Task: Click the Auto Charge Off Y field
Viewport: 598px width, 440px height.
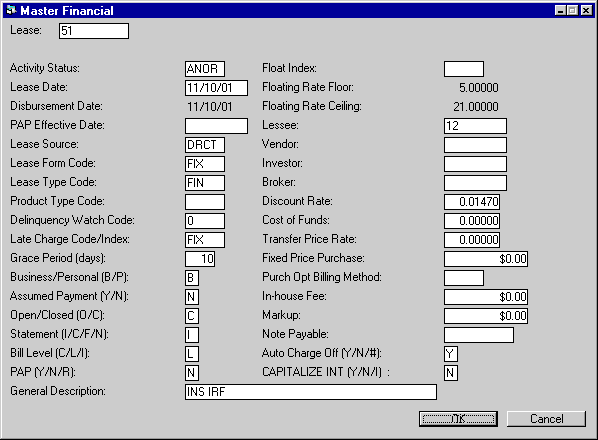Action: [x=451, y=354]
